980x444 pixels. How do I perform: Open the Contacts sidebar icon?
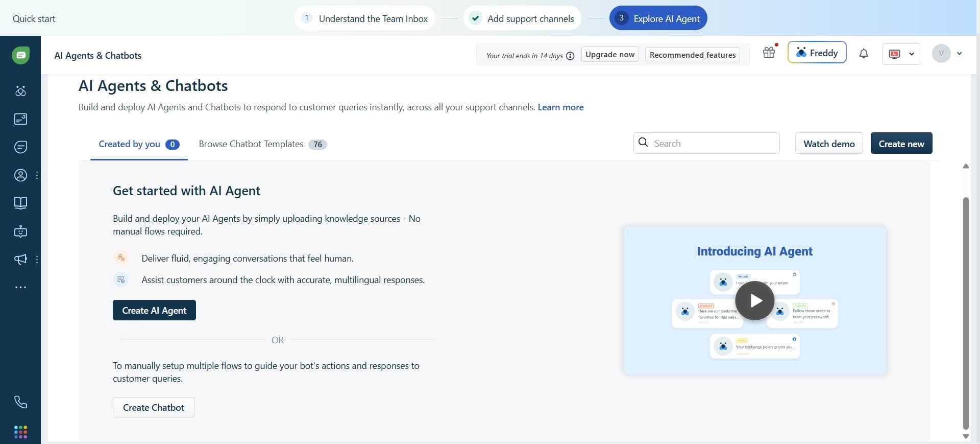(x=20, y=175)
